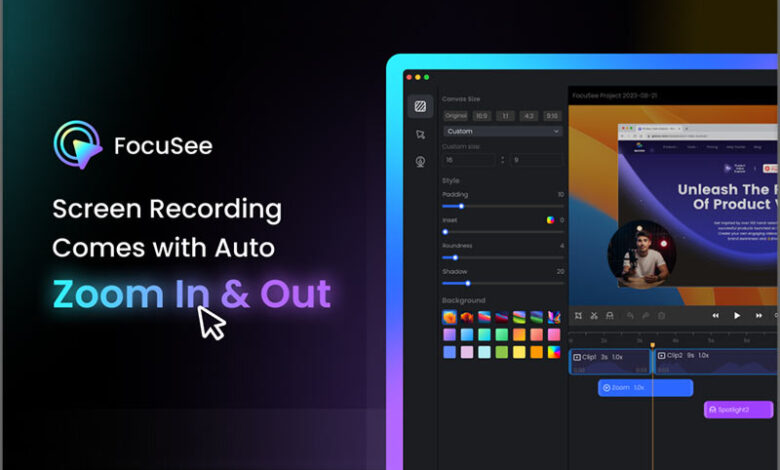Select the 1:1 canvas size button
The image size is (780, 470).
coord(505,116)
